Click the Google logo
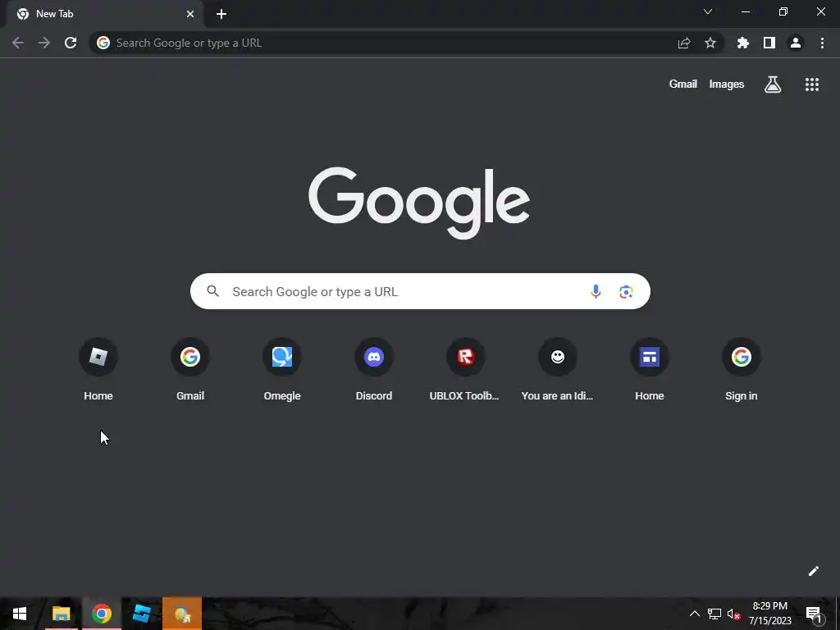This screenshot has height=630, width=840. tap(419, 203)
